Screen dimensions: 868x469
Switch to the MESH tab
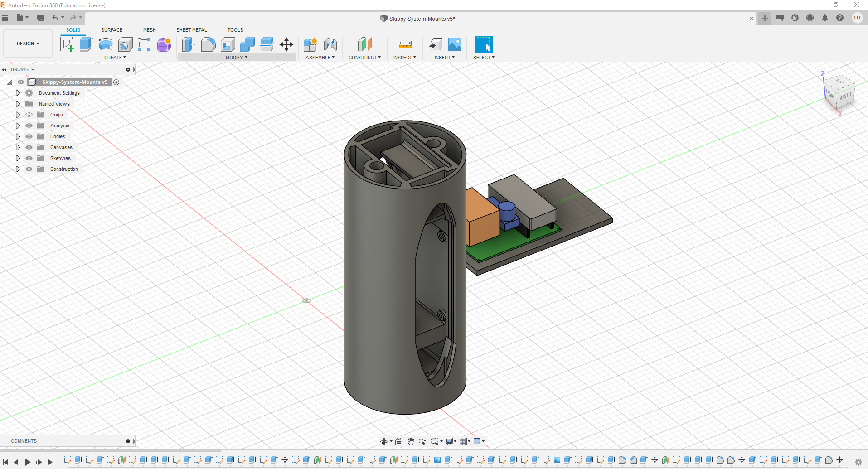150,30
